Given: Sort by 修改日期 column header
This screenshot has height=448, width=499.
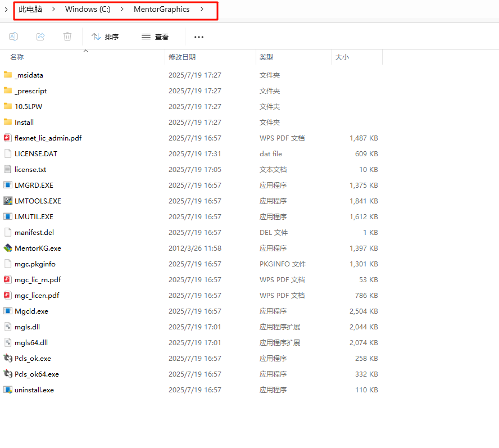Looking at the screenshot, I should pyautogui.click(x=182, y=57).
